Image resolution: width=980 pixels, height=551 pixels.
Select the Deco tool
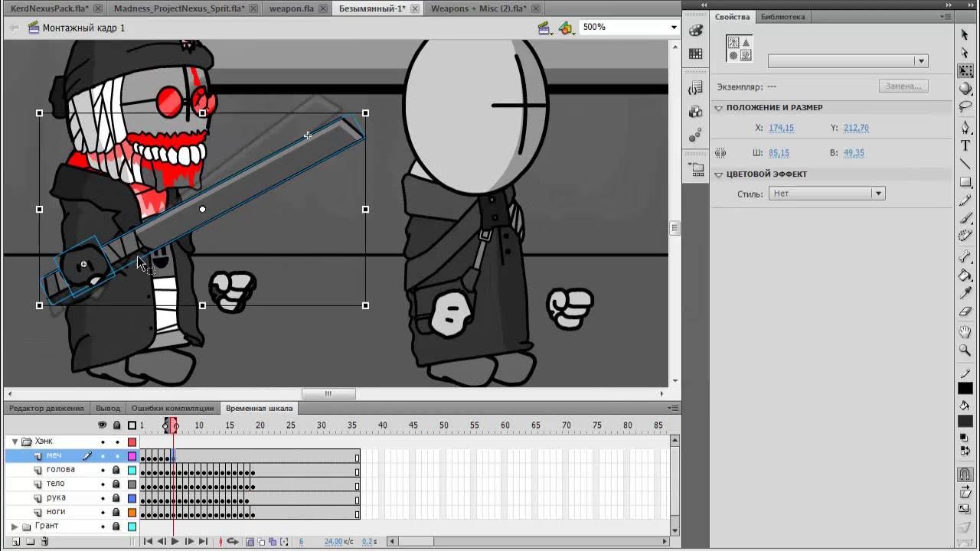[x=965, y=236]
